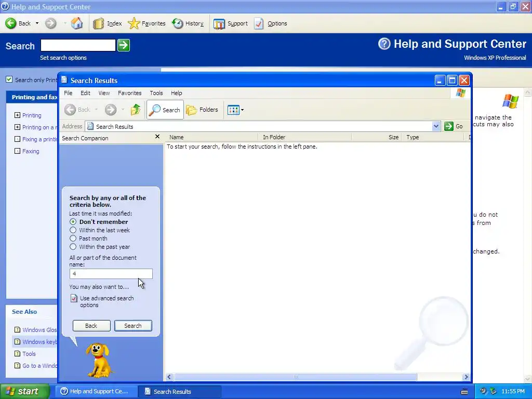Open Favorites star in Help Center toolbar
Screen dimensions: 532x399
[147, 23]
